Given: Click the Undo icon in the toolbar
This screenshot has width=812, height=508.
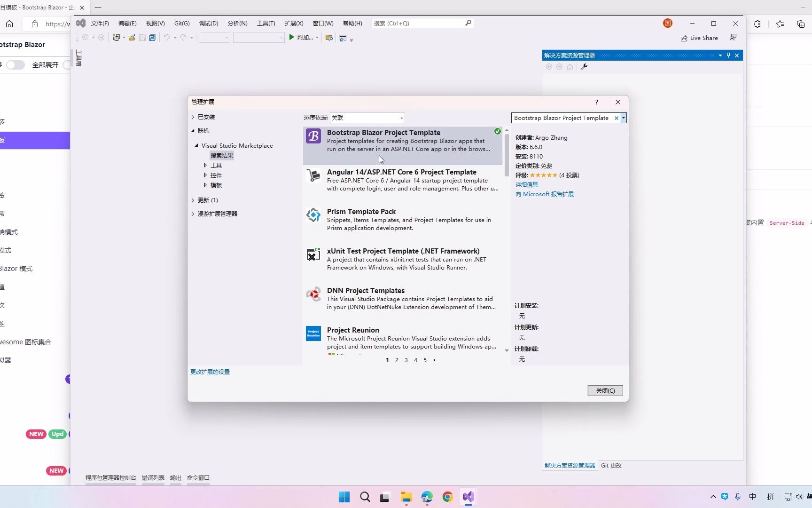Looking at the screenshot, I should coord(167,38).
